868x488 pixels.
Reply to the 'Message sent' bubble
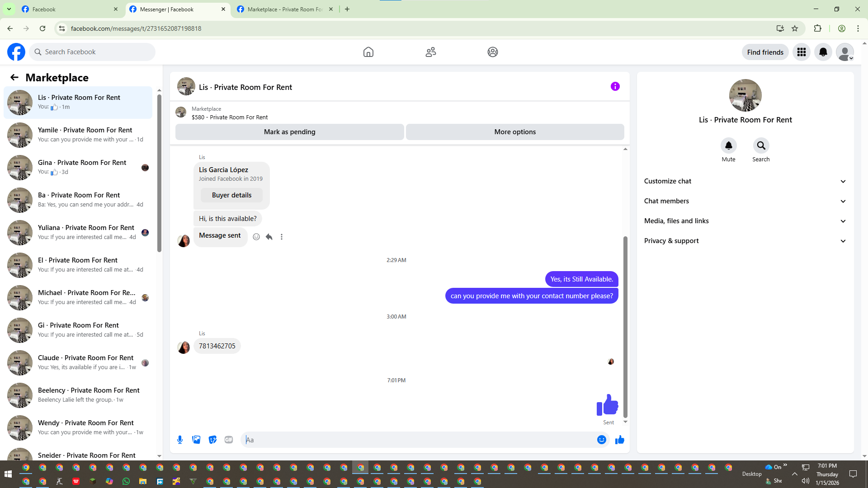click(269, 237)
